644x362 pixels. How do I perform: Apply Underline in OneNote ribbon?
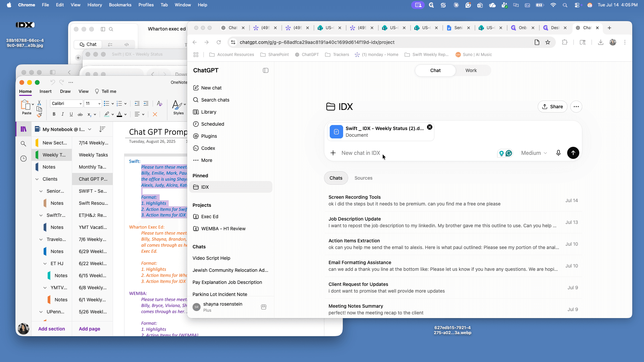pos(71,114)
